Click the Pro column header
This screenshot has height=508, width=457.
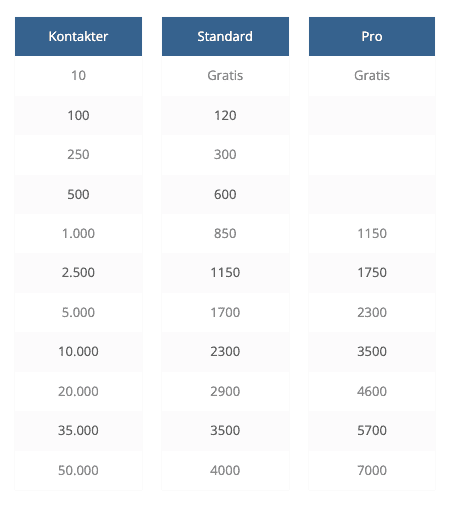[372, 36]
